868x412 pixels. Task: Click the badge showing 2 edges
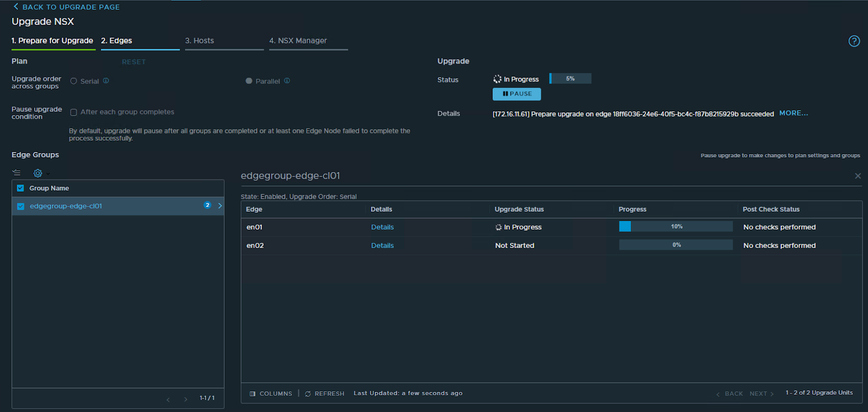tap(207, 205)
